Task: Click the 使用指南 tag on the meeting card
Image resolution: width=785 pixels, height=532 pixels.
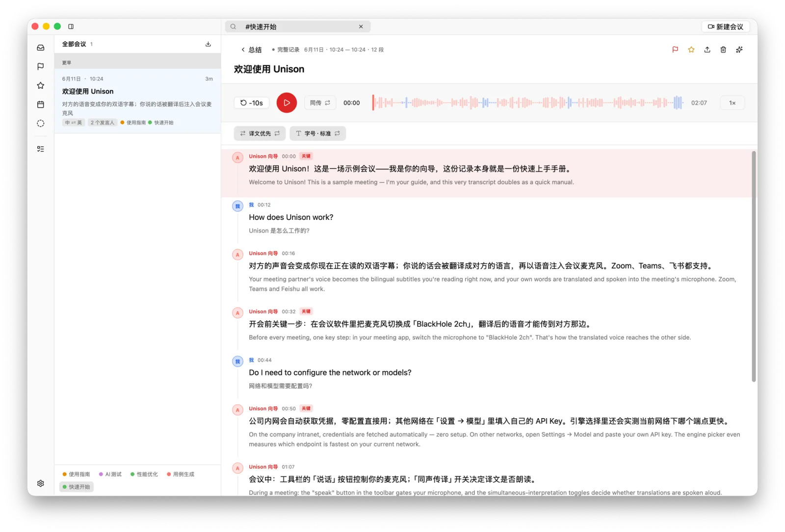Action: 133,123
